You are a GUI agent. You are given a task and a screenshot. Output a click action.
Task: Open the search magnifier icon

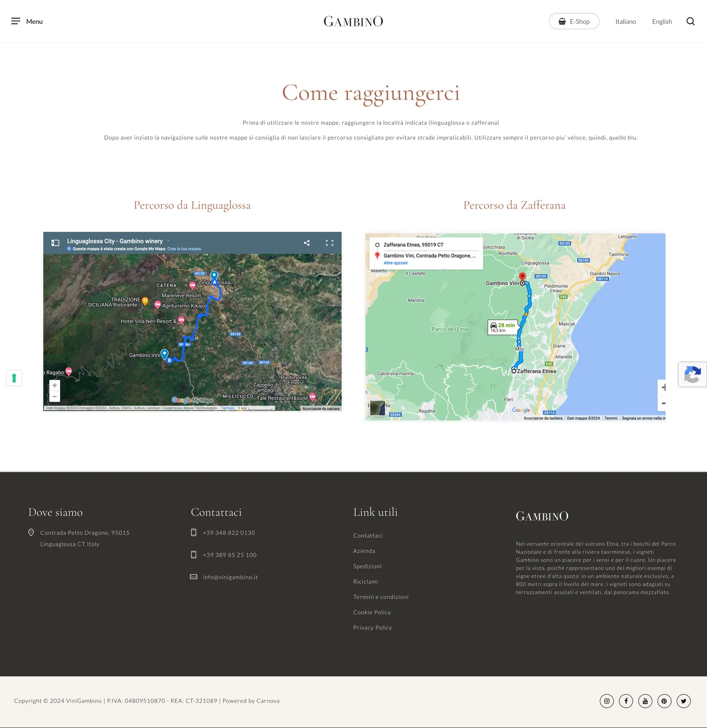pos(690,21)
